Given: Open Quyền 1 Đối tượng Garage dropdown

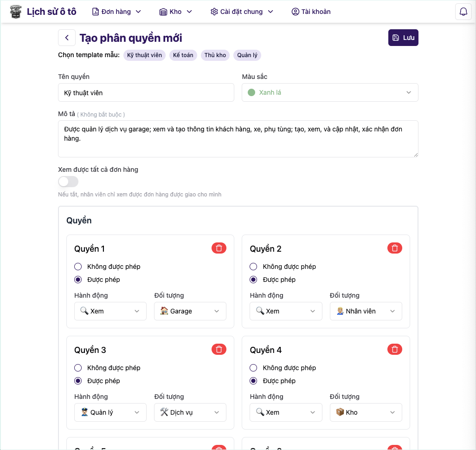Looking at the screenshot, I should [190, 311].
